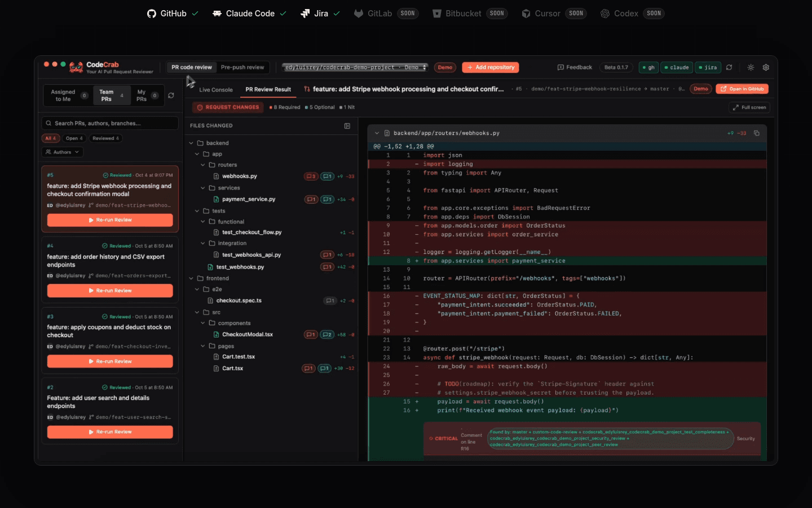Switch to the Live Console tab
The image size is (812, 508).
[x=215, y=90]
